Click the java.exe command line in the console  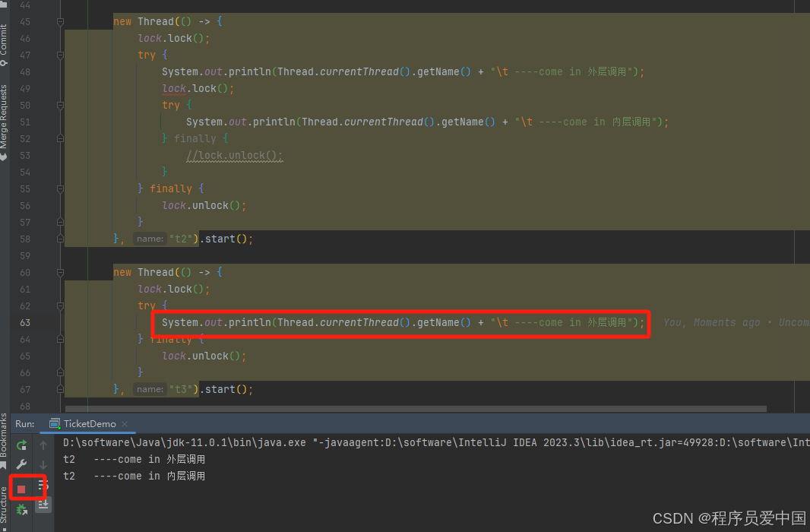436,442
